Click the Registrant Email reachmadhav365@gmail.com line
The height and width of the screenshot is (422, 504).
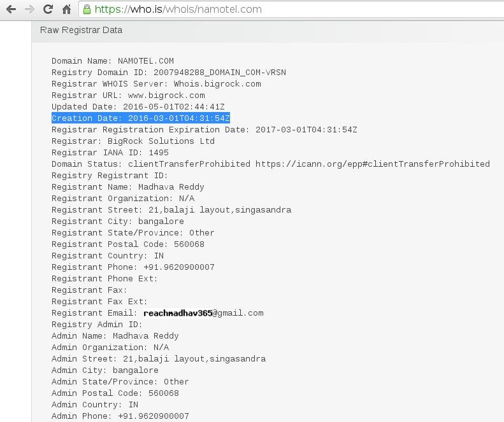tap(157, 313)
